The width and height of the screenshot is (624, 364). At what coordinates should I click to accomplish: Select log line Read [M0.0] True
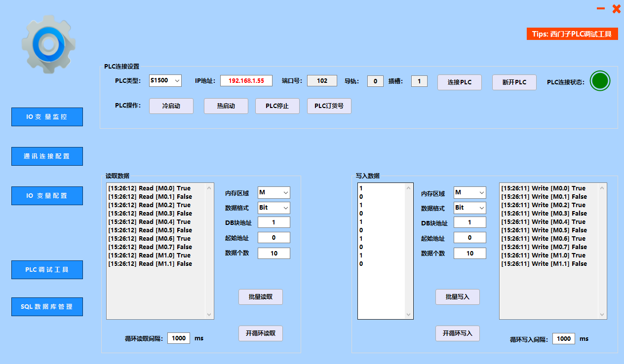click(150, 188)
